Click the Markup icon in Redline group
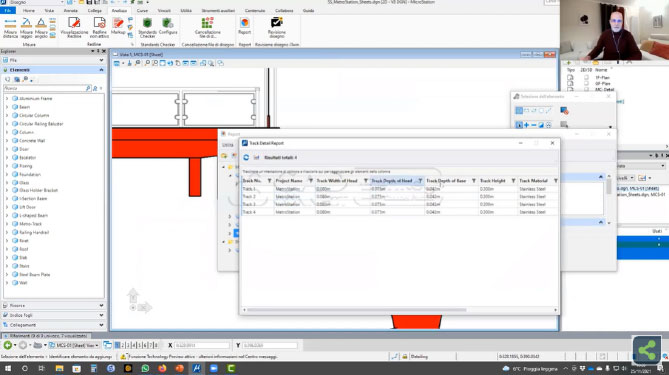Image resolution: width=669 pixels, height=375 pixels. point(118,26)
